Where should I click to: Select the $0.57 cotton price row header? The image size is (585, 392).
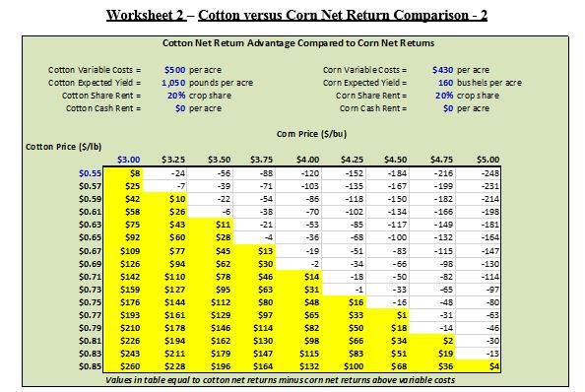(x=90, y=186)
